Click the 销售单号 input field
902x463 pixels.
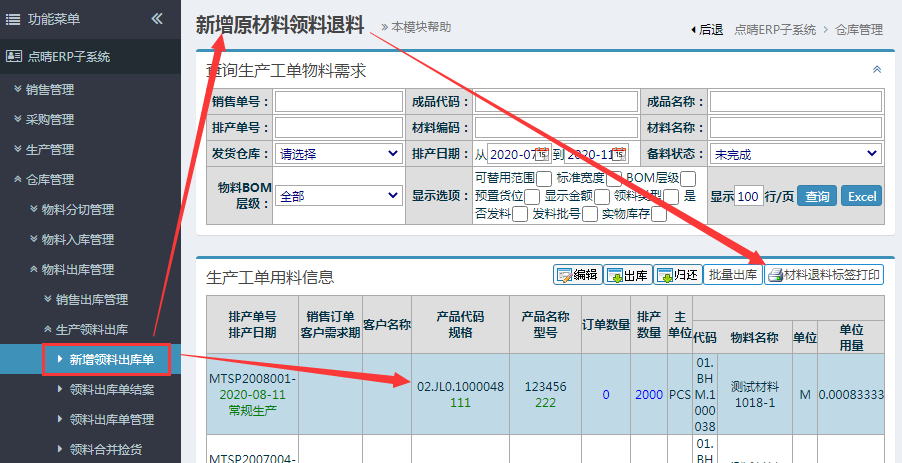click(338, 102)
